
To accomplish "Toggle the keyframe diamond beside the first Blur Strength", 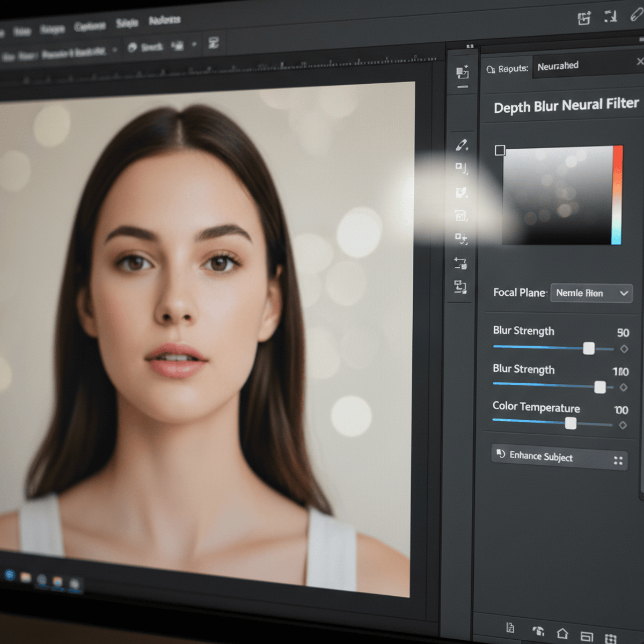I will [x=624, y=349].
